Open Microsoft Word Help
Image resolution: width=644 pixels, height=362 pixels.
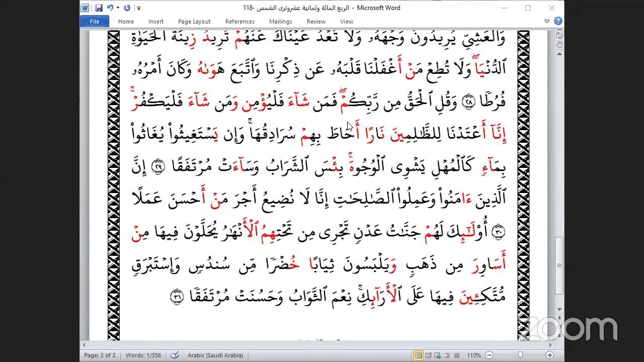pyautogui.click(x=558, y=21)
